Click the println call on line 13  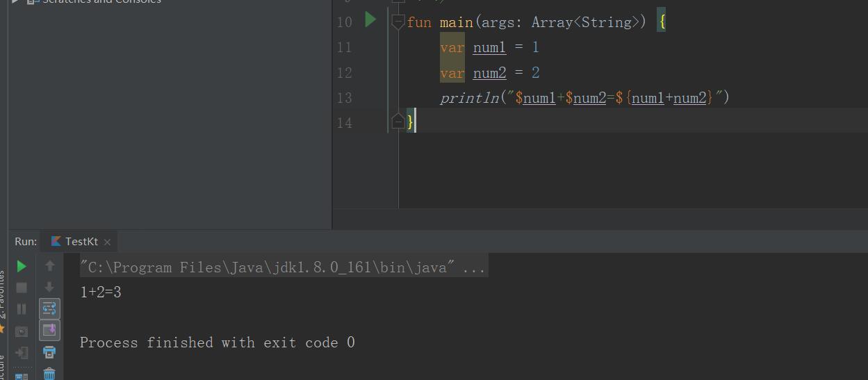pos(470,98)
